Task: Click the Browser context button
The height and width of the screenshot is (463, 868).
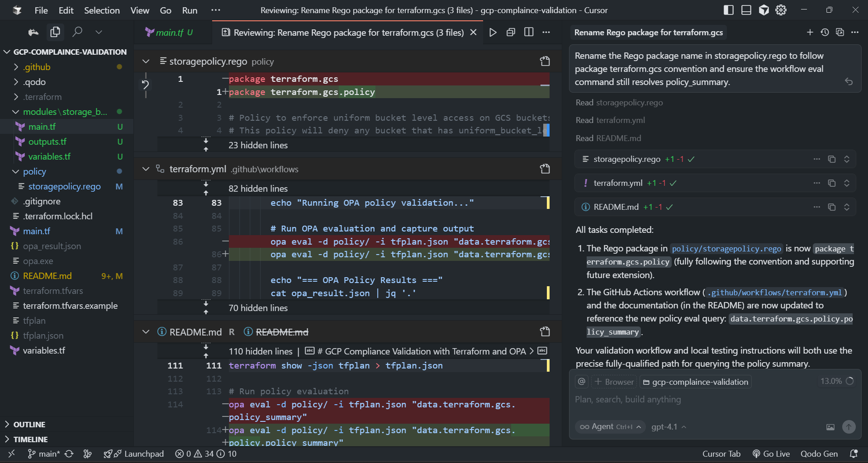Action: 614,382
